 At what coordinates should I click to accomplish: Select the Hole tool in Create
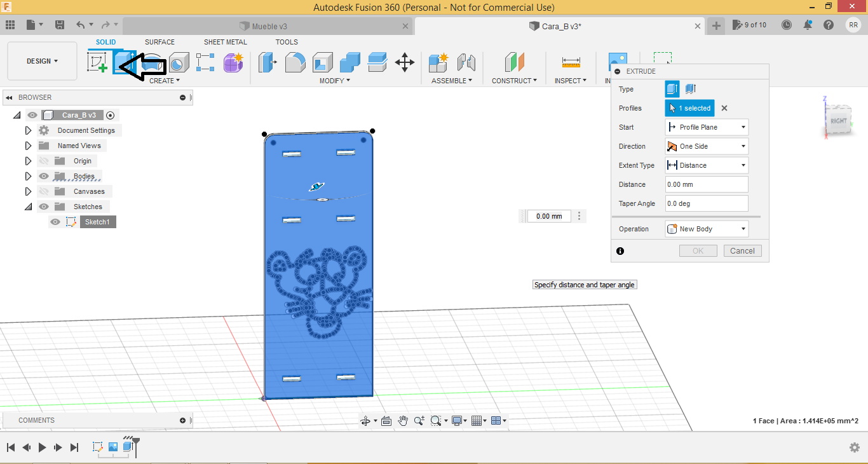pos(179,62)
